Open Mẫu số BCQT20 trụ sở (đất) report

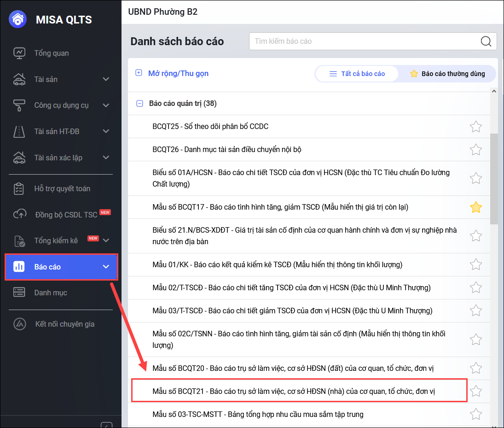click(293, 368)
